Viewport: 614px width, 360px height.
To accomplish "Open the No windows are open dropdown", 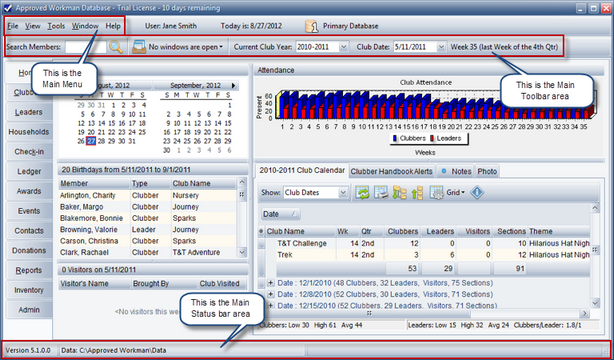I will (x=186, y=47).
